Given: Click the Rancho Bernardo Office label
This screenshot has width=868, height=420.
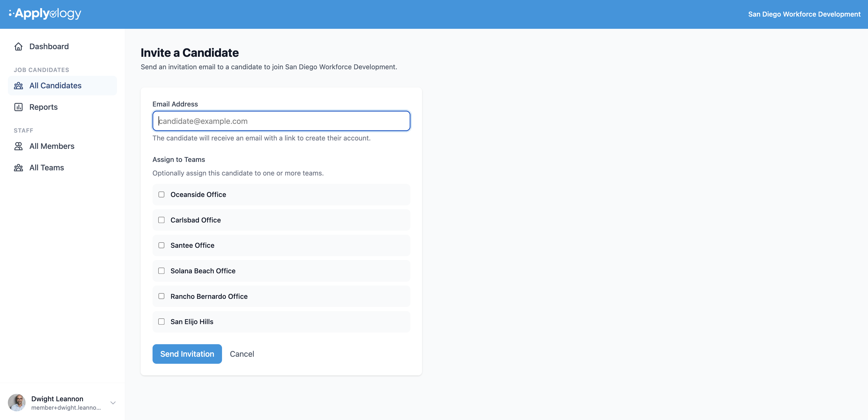Looking at the screenshot, I should [x=209, y=297].
